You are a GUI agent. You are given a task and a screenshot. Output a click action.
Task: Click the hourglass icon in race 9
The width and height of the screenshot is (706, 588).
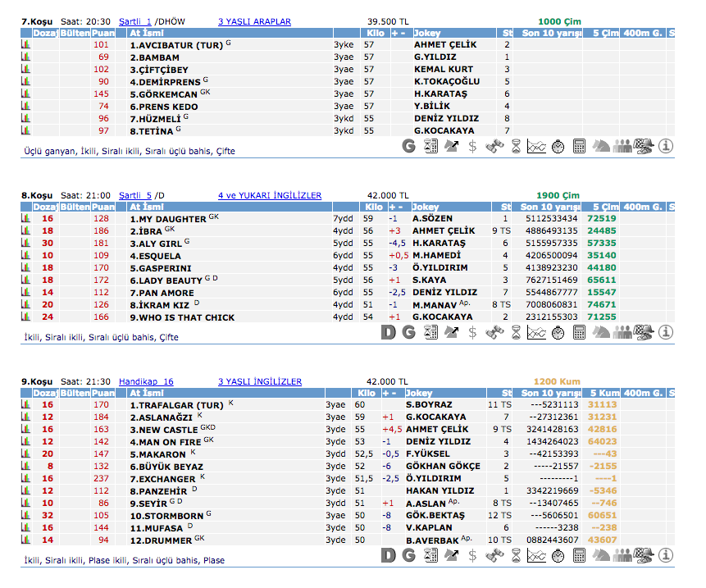click(515, 556)
